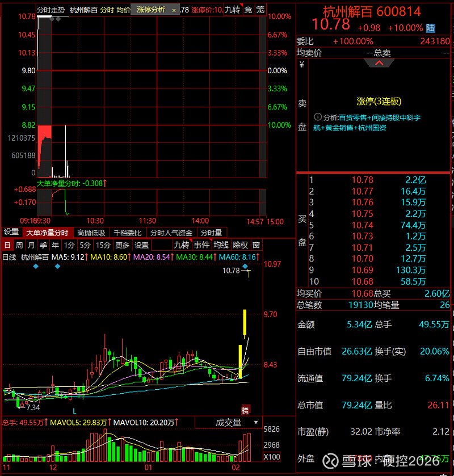Click the MA60: 8.16 indicator label

point(239,258)
